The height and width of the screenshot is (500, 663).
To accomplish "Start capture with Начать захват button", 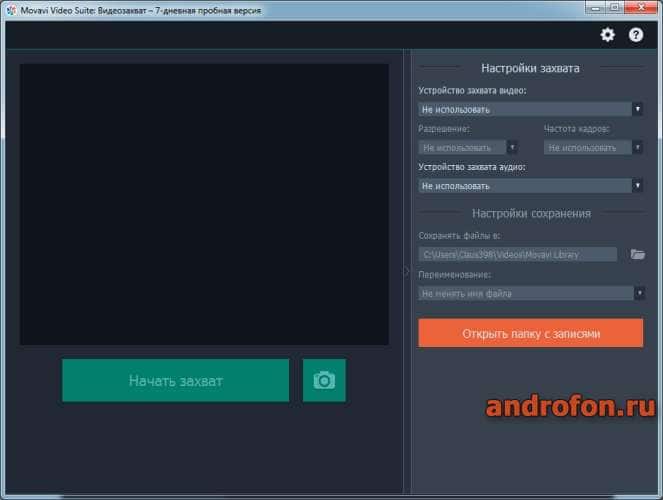I will (x=176, y=380).
